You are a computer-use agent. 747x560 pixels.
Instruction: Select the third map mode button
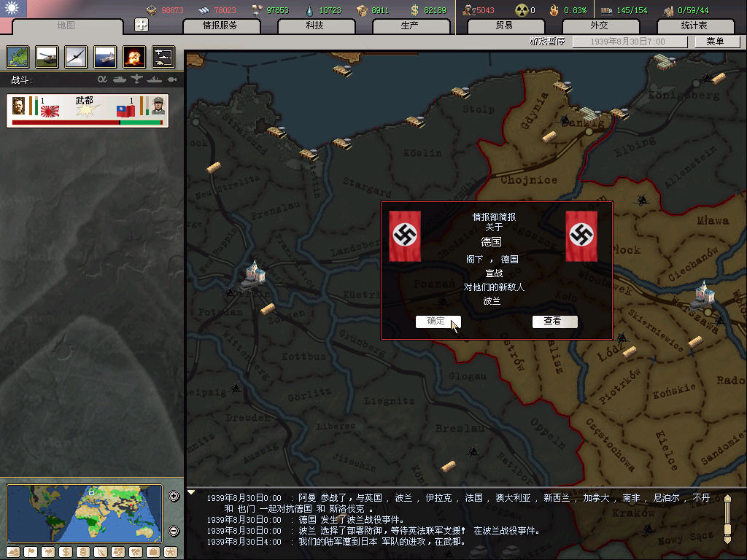coord(48,552)
